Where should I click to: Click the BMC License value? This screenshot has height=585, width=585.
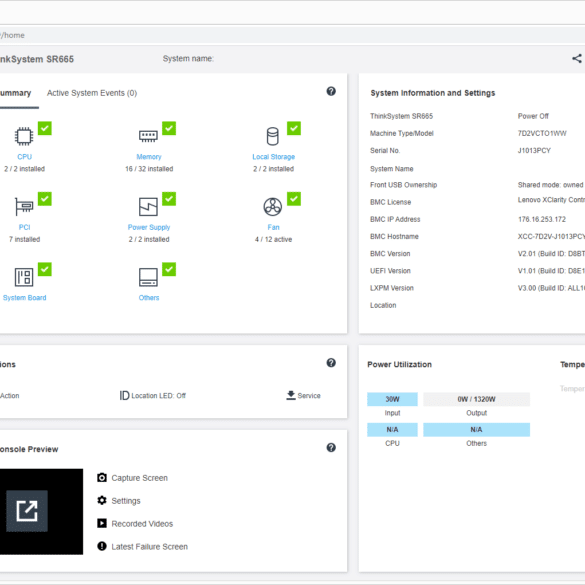coord(551,200)
